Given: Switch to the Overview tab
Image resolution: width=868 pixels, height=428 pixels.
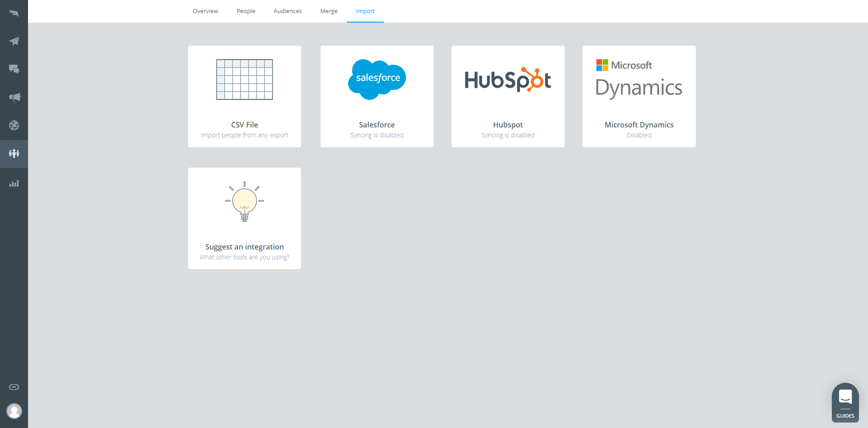Looking at the screenshot, I should [205, 11].
